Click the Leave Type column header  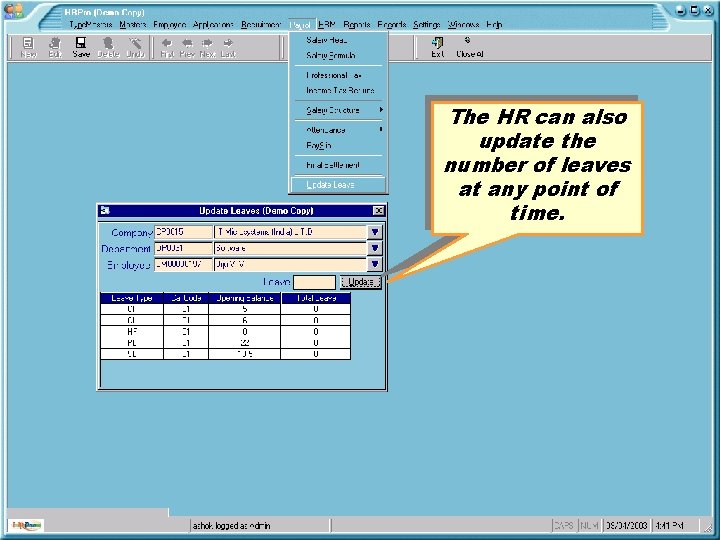click(132, 298)
